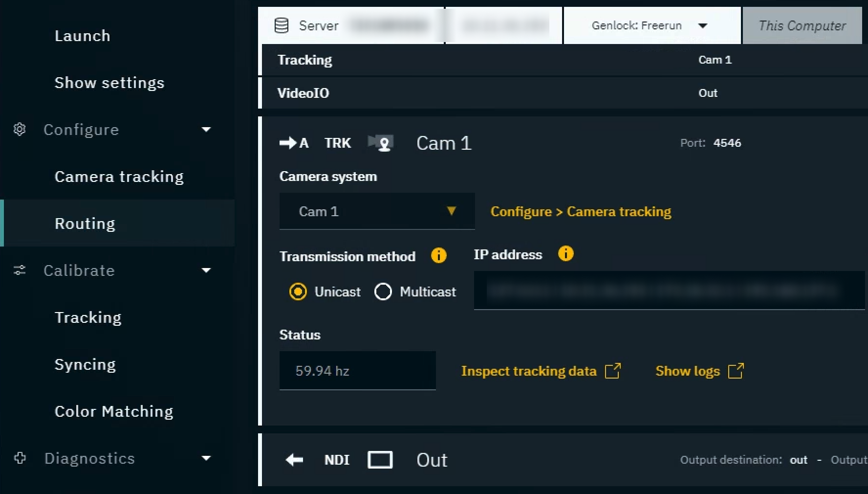Screen dimensions: 868x494
Task: Click the IP address info icon
Action: pyautogui.click(x=565, y=254)
